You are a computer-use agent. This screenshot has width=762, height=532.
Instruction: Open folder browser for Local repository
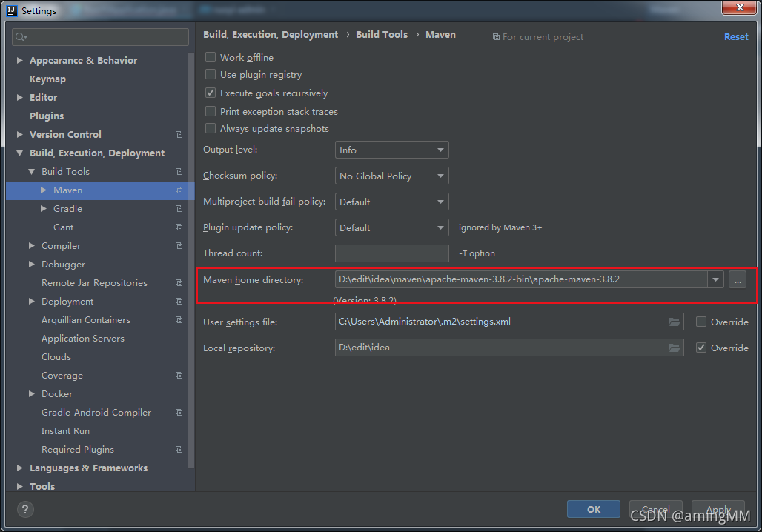point(674,348)
